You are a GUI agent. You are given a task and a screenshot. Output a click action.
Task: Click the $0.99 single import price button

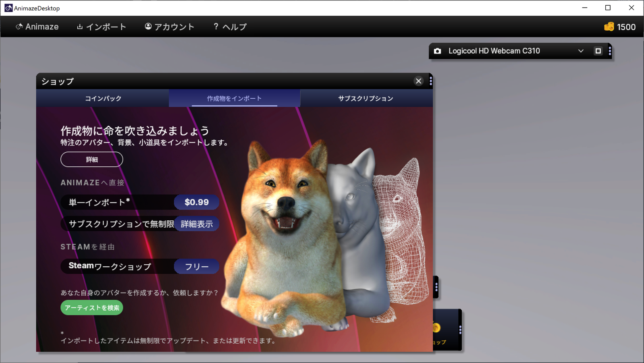coord(196,202)
